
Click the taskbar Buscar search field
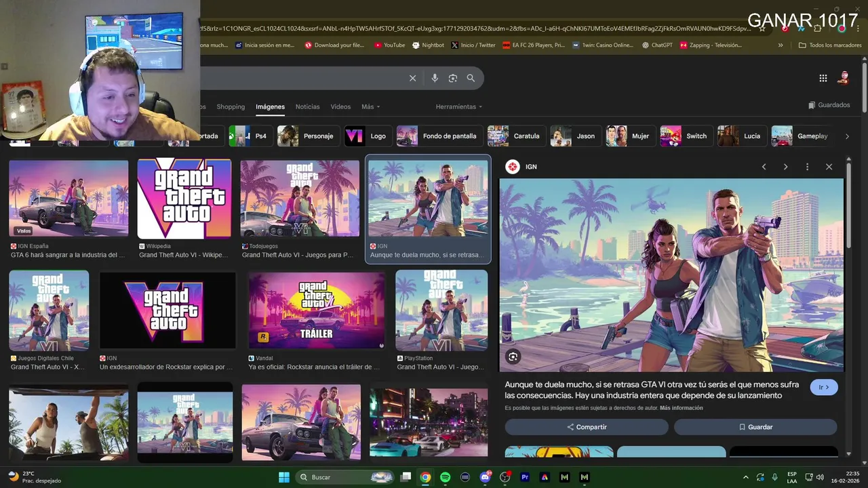tap(346, 477)
